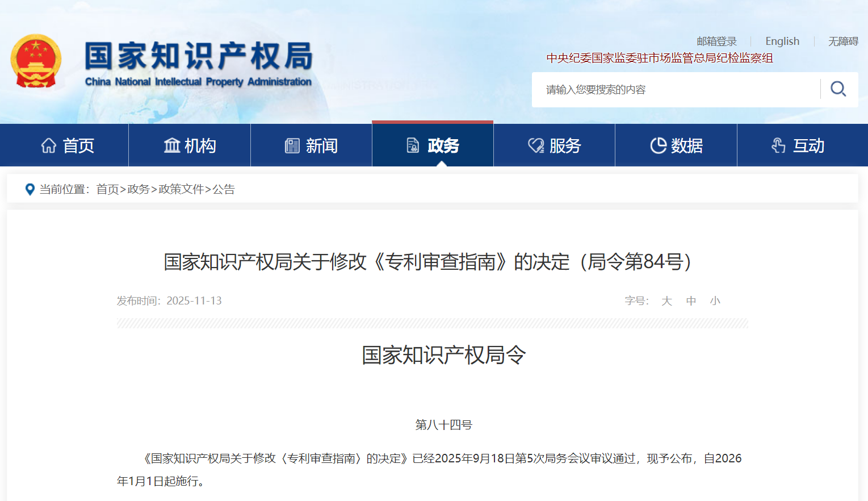Image resolution: width=868 pixels, height=501 pixels.
Task: Switch to the English site version
Action: tap(782, 41)
